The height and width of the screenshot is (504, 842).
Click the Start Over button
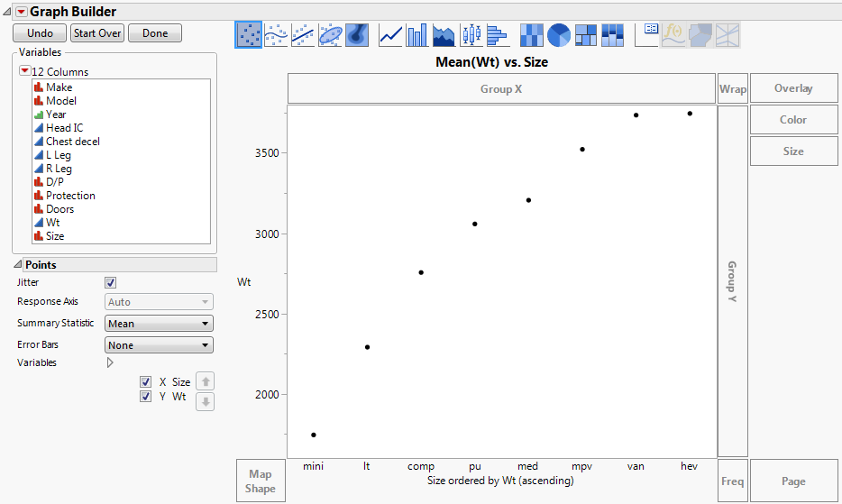click(x=97, y=33)
